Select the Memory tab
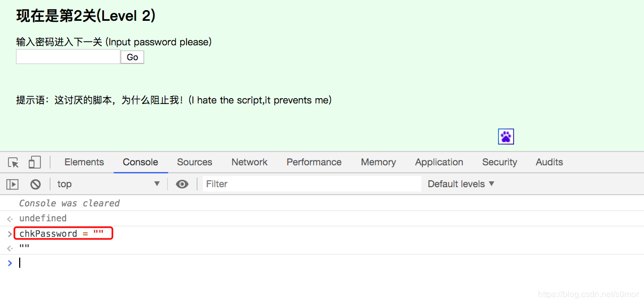 pyautogui.click(x=378, y=162)
